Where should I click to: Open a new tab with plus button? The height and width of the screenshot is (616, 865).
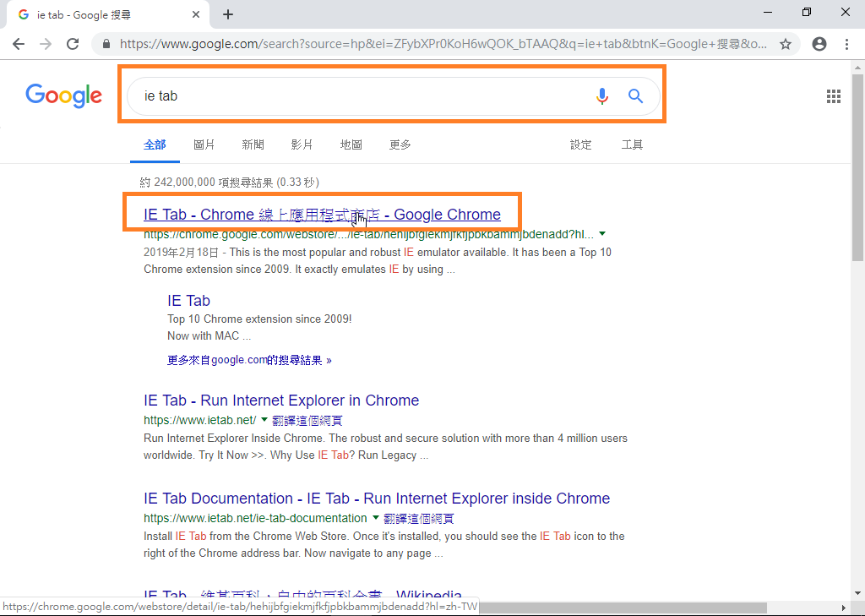(x=228, y=15)
